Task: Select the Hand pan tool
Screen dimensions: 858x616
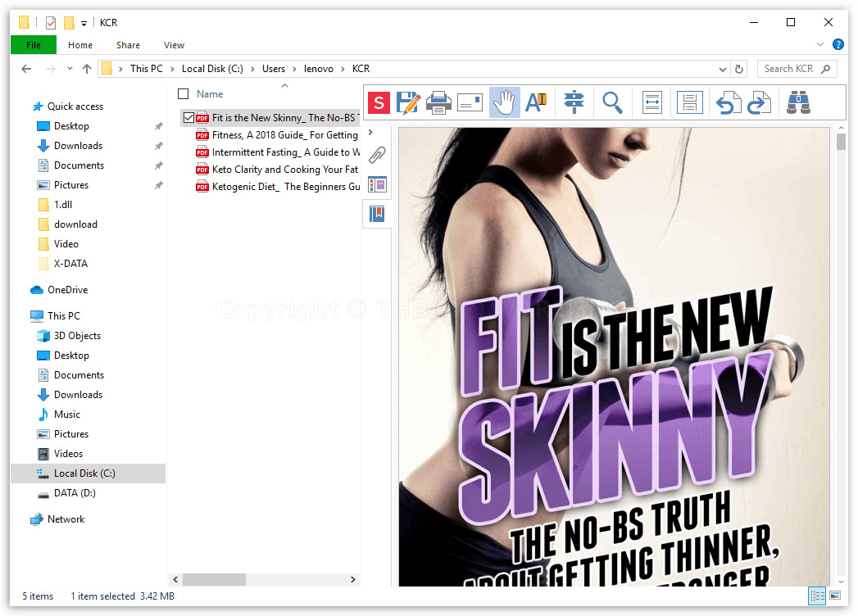Action: [x=505, y=102]
